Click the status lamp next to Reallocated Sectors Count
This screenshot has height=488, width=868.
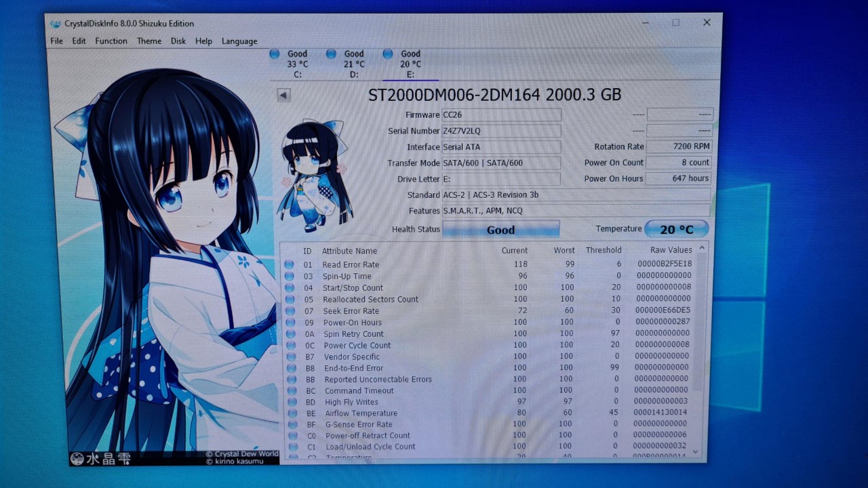[291, 299]
